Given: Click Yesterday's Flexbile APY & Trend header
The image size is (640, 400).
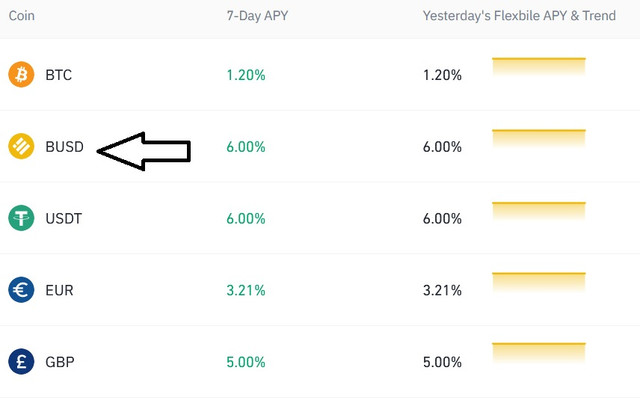Looking at the screenshot, I should point(519,16).
